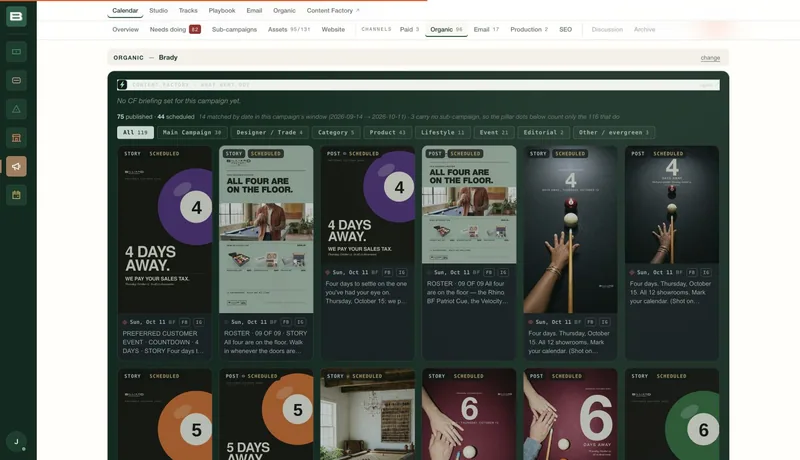This screenshot has width=800, height=460.
Task: Switch to the Calendar tab
Action: point(125,10)
